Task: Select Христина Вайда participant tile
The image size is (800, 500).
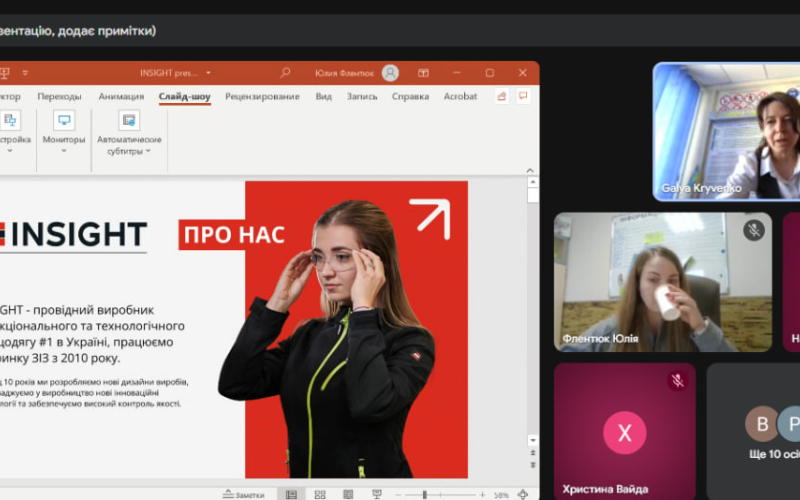Action: pos(625,431)
